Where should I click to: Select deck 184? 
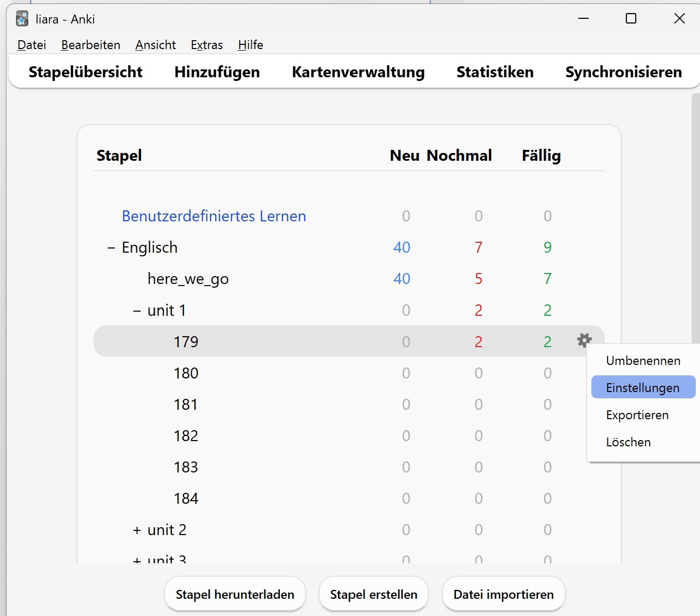pyautogui.click(x=186, y=499)
